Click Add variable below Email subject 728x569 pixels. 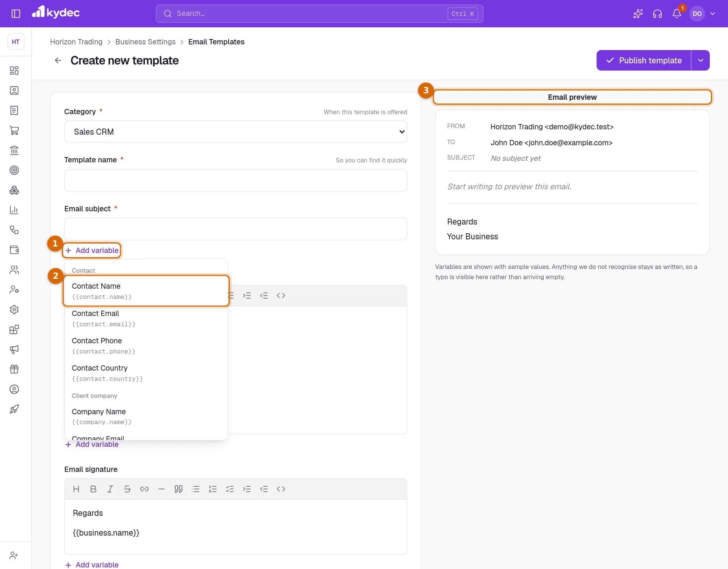tap(92, 250)
